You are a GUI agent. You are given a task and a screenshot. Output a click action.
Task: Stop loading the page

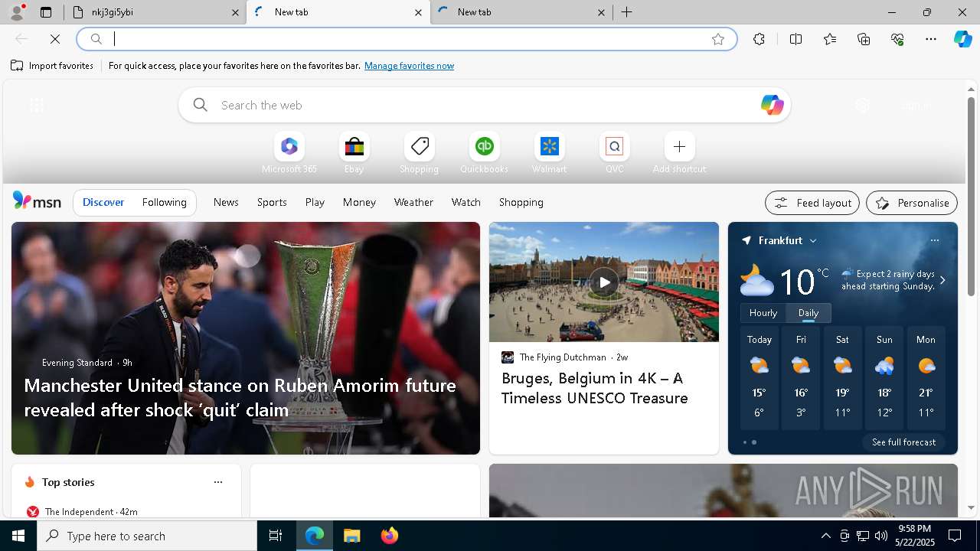[x=55, y=39]
